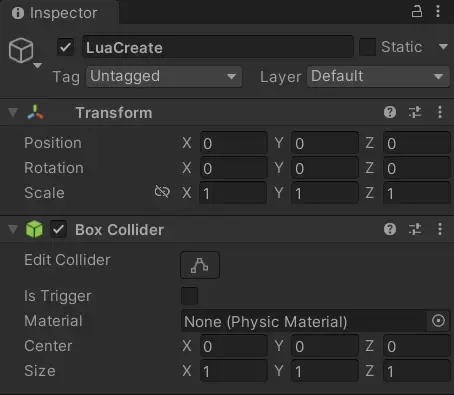Open the Box Collider three-dot context menu

click(440, 229)
